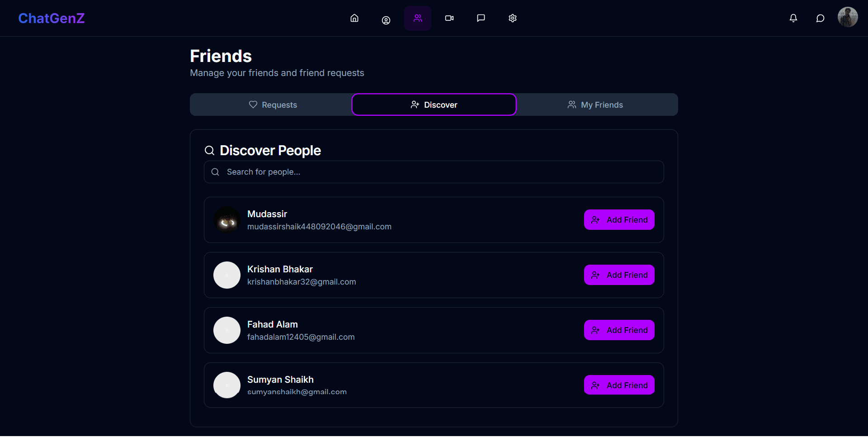
Task: Click email mudassirshaik448092046@gmail.com
Action: coord(319,227)
